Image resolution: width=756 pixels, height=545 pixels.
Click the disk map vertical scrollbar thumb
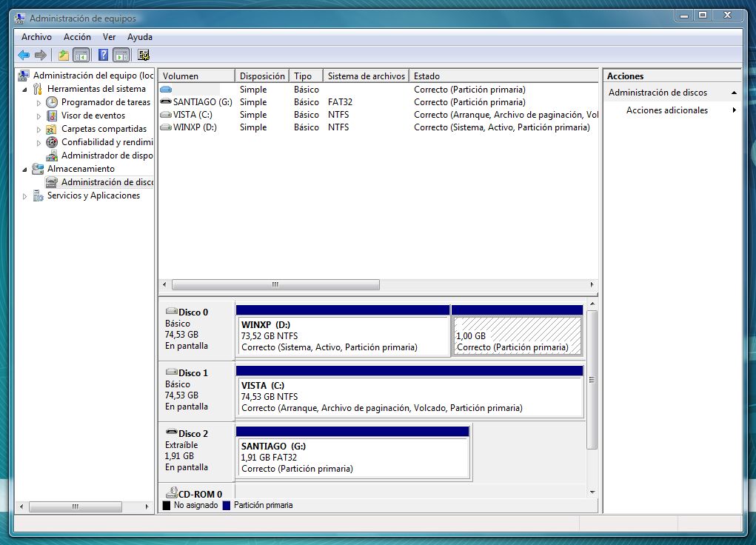point(592,380)
